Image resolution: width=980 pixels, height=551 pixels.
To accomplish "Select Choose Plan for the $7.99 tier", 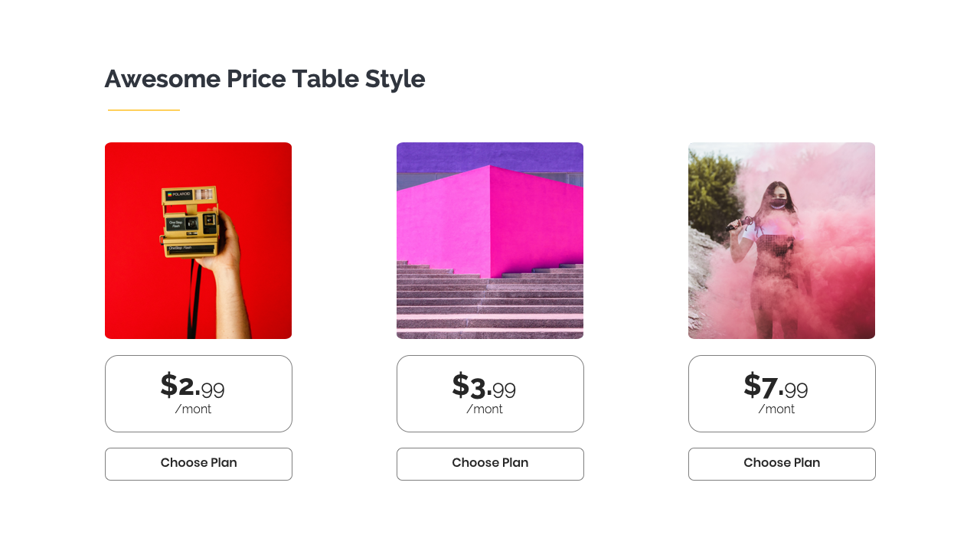I will (782, 464).
